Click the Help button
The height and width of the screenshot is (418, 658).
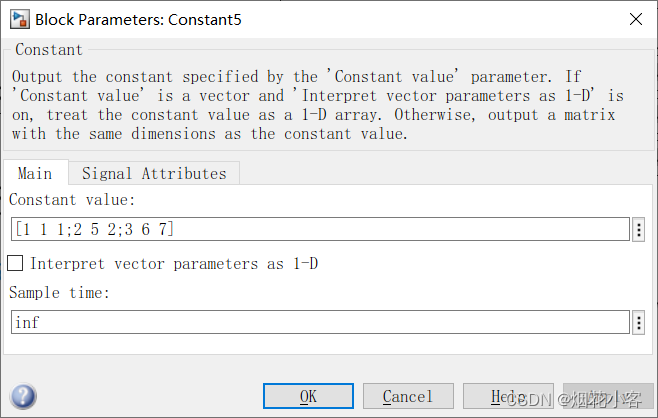pyautogui.click(x=508, y=396)
